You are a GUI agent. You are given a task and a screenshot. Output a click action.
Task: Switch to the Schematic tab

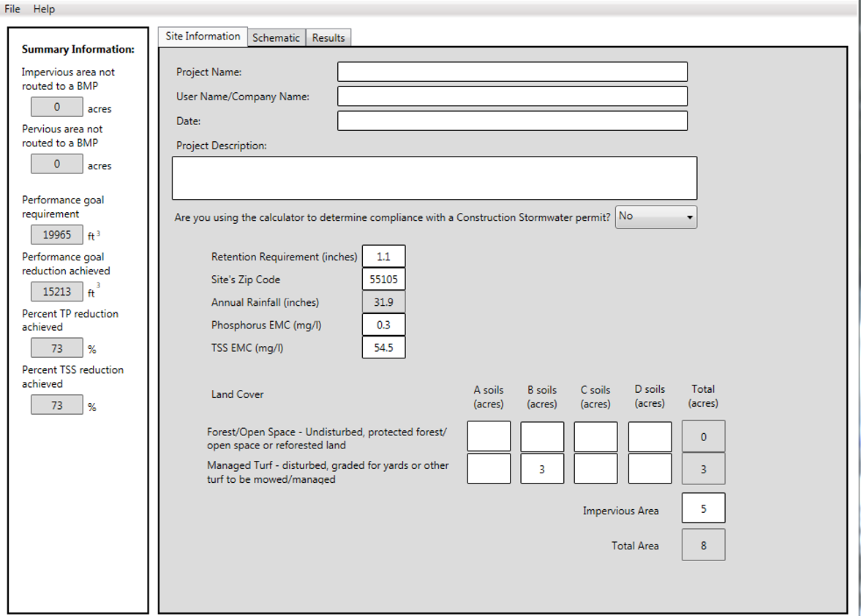coord(276,38)
